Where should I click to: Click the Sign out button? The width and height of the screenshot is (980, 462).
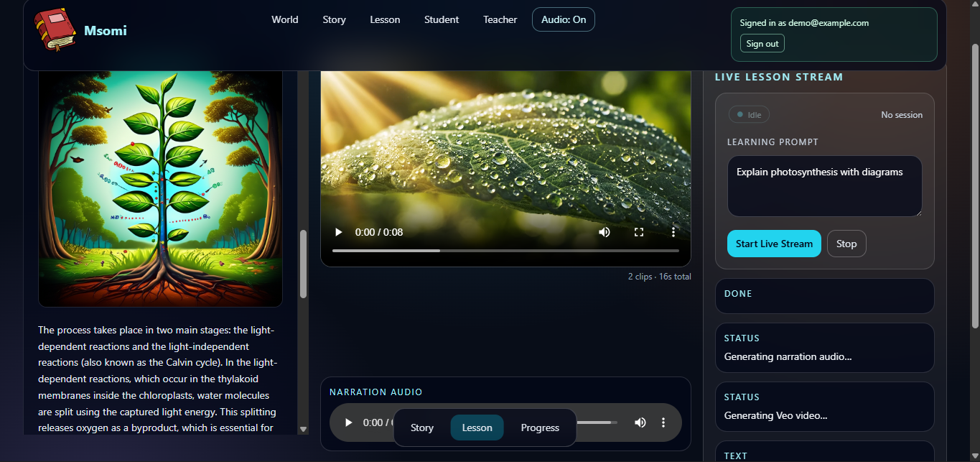(762, 44)
